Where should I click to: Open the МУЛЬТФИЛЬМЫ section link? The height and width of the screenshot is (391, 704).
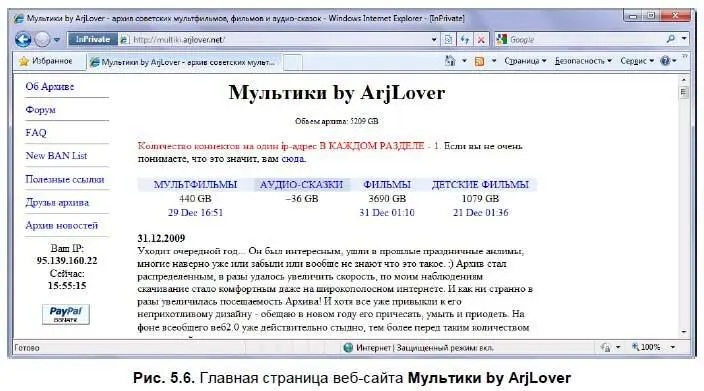click(195, 185)
